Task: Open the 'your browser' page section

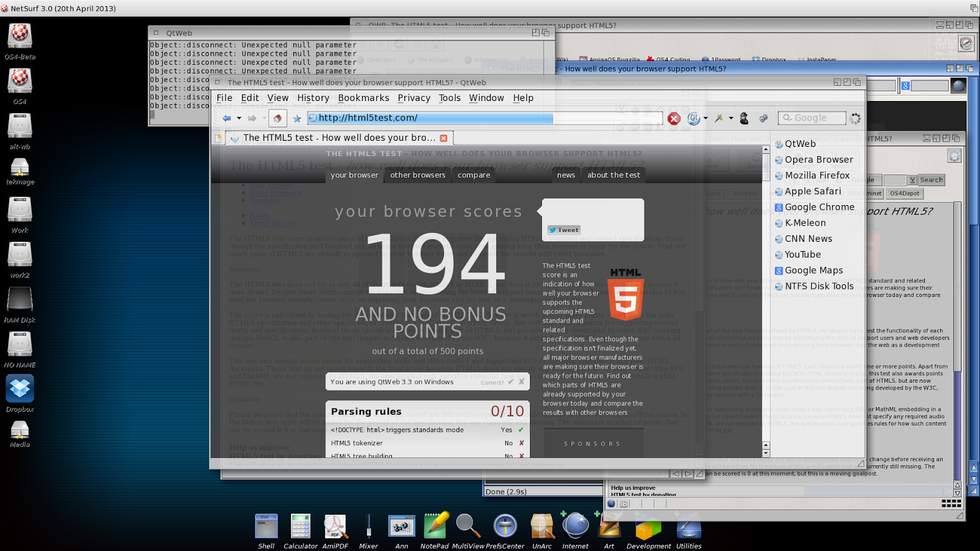Action: pyautogui.click(x=355, y=175)
